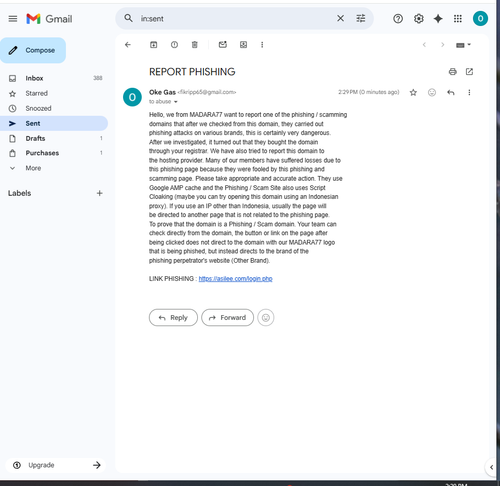The image size is (500, 486).
Task: Clear the in:sent search with X
Action: tap(340, 18)
